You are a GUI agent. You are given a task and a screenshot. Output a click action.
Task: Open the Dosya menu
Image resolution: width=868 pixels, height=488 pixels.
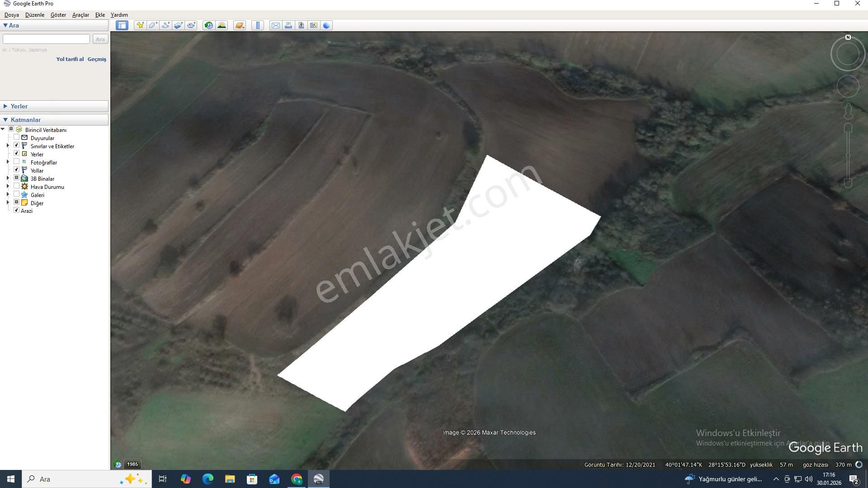pyautogui.click(x=12, y=15)
